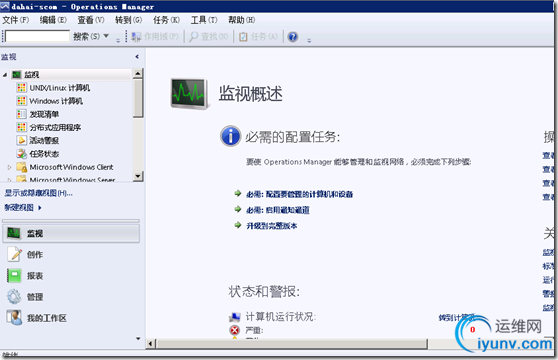Open link 必需: 启用通知通道
558x360 pixels.
[278, 210]
